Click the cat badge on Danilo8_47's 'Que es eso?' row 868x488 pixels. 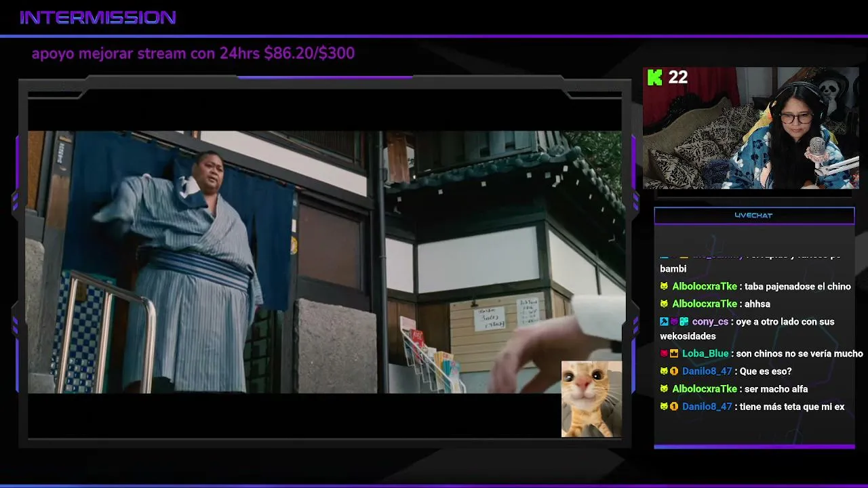pyautogui.click(x=664, y=371)
